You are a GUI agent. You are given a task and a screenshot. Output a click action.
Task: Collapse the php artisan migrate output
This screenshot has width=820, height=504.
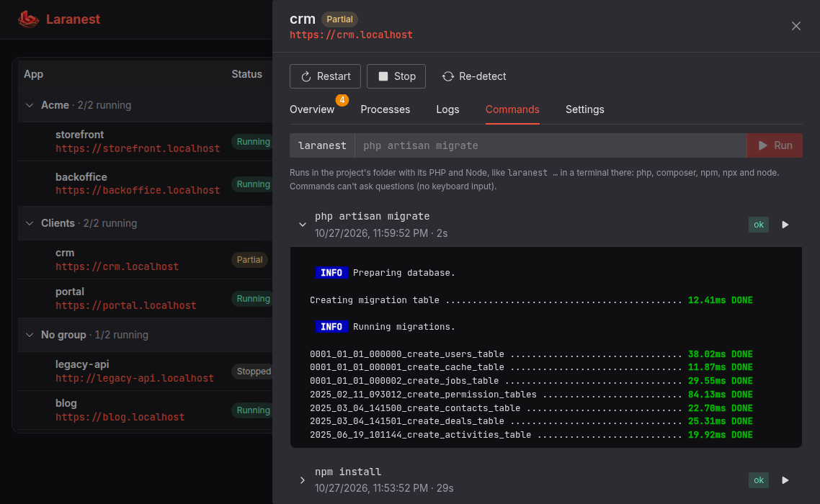(302, 225)
